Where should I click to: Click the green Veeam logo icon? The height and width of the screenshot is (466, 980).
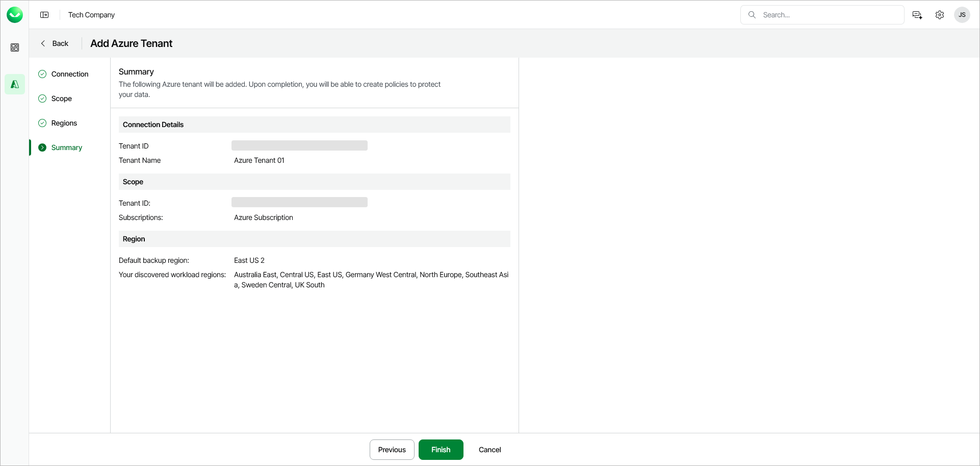click(x=15, y=15)
